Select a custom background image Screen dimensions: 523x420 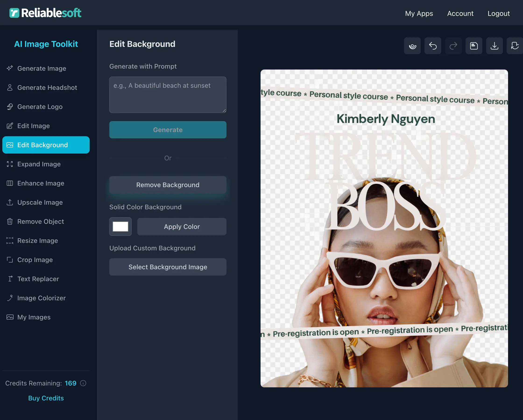coord(168,267)
